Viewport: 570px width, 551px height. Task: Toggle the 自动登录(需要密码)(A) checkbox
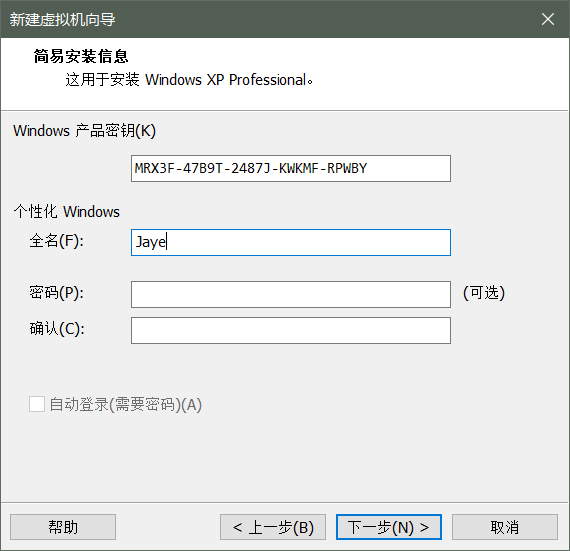click(x=37, y=404)
